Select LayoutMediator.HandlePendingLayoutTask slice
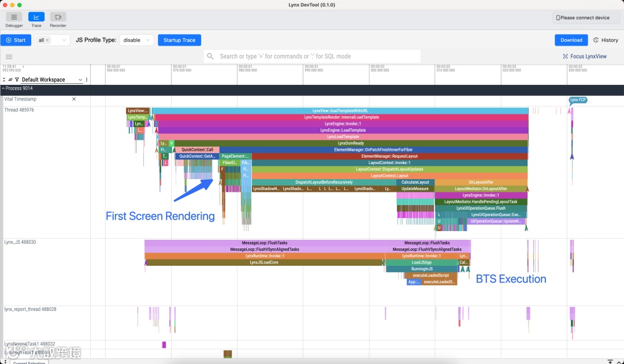 pyautogui.click(x=481, y=202)
